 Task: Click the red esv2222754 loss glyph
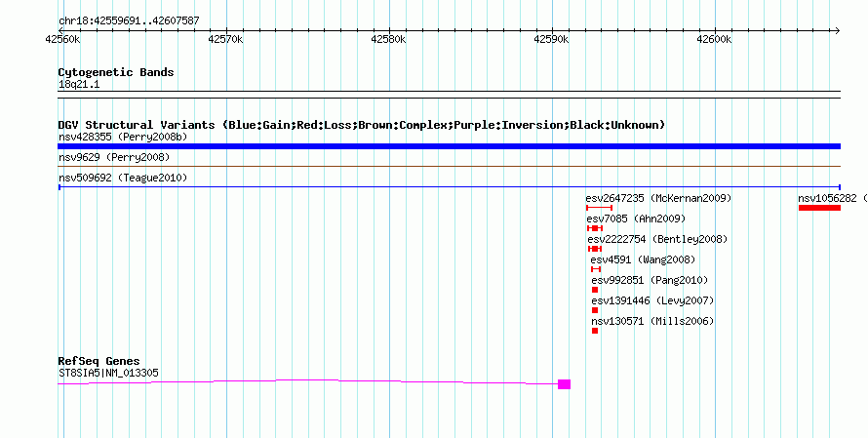[x=595, y=249]
